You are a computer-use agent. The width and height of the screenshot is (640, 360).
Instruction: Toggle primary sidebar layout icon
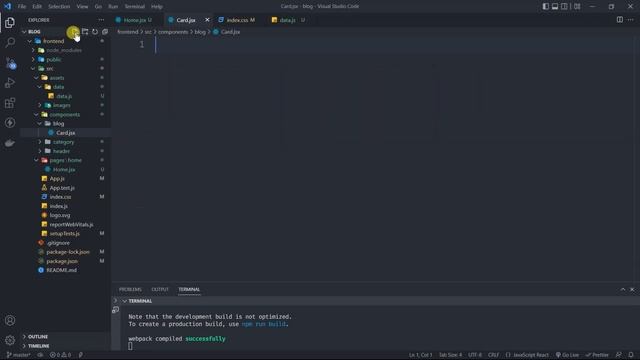coord(546,7)
